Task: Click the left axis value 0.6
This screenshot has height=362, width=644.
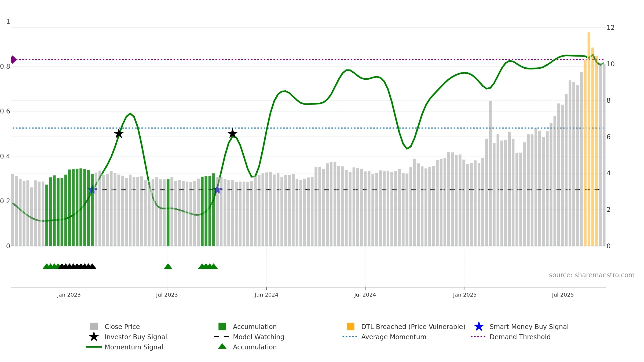Action: point(5,111)
